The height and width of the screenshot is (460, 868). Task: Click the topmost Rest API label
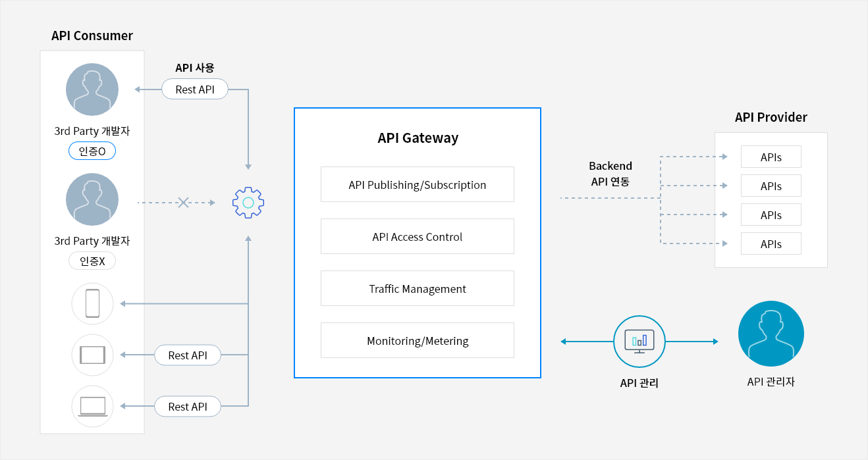tap(194, 89)
